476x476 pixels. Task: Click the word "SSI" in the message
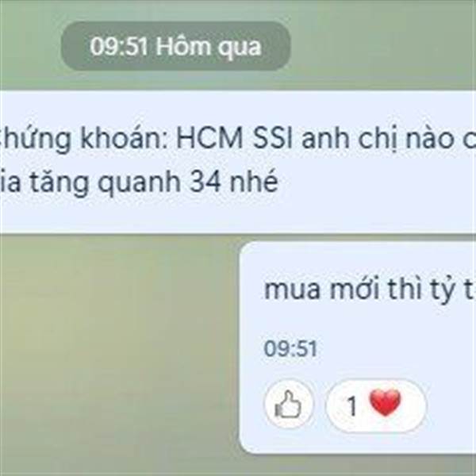tap(273, 138)
